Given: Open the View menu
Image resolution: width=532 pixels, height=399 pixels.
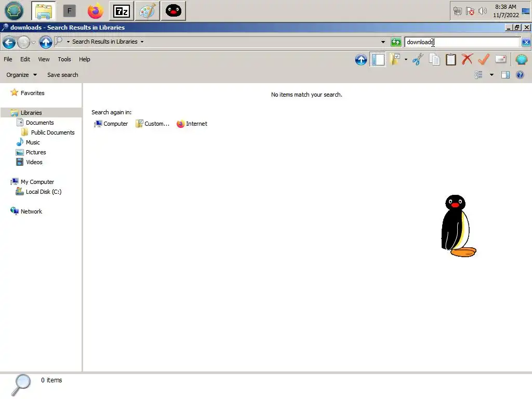Looking at the screenshot, I should click(44, 59).
